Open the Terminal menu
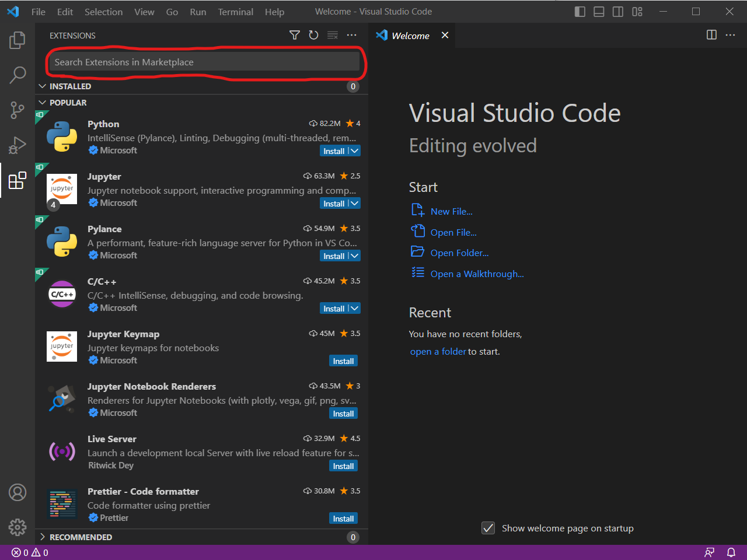Screen dimensions: 747x560 pyautogui.click(x=235, y=12)
